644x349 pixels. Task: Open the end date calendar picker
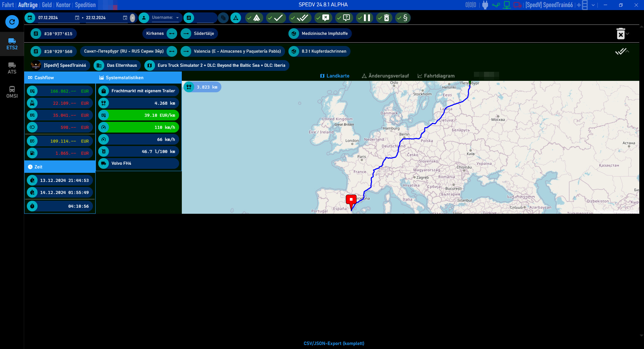[x=126, y=18]
